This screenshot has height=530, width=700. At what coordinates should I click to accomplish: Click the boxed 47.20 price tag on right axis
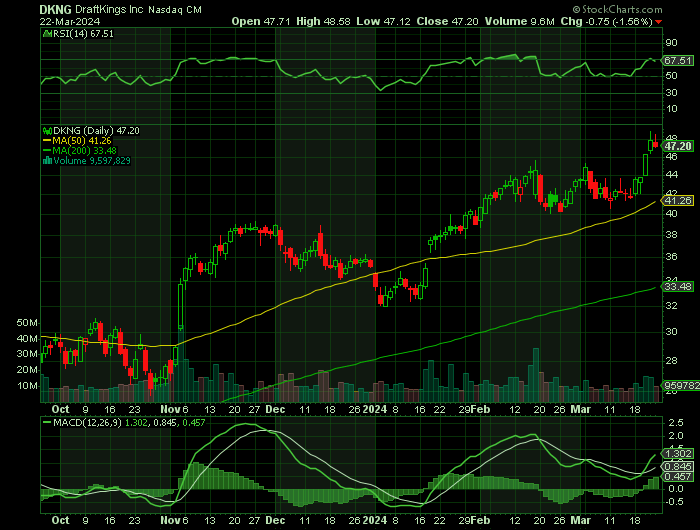tap(678, 146)
